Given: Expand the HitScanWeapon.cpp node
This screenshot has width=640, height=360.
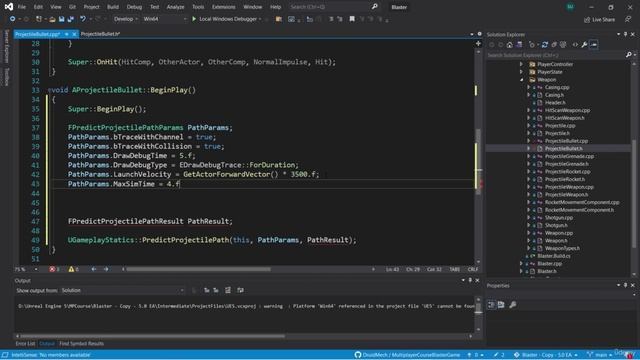Looking at the screenshot, I should (x=529, y=110).
